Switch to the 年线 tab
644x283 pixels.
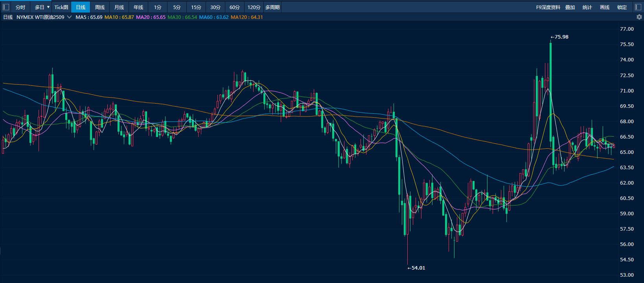click(138, 7)
